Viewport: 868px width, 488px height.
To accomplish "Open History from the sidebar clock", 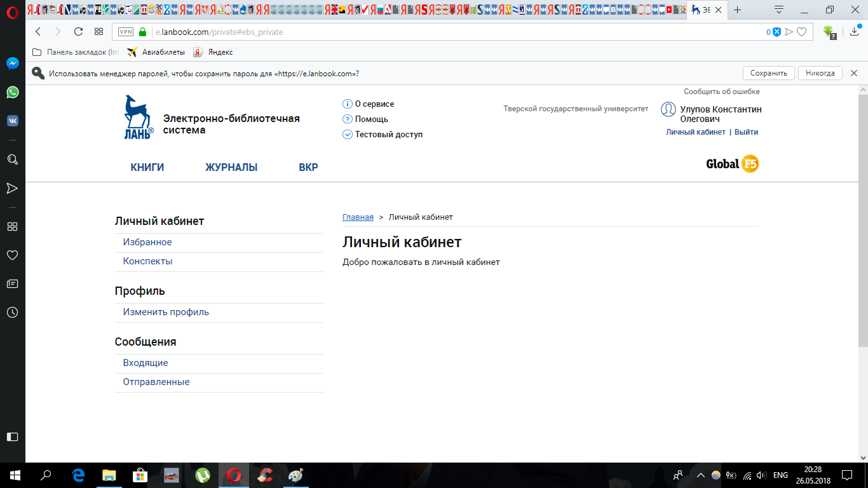I will (12, 312).
